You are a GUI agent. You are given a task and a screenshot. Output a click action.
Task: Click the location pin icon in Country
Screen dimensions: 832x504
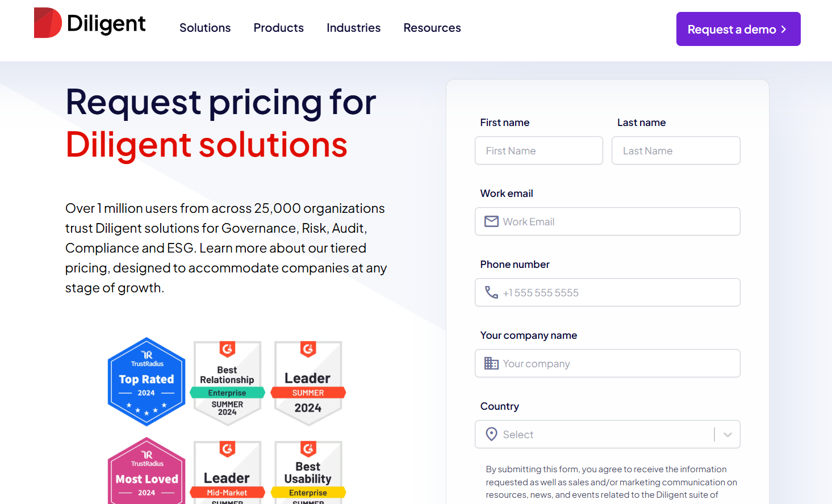[x=491, y=434]
